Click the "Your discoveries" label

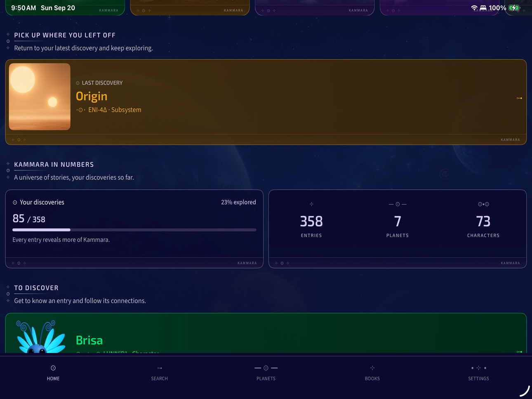tap(42, 202)
